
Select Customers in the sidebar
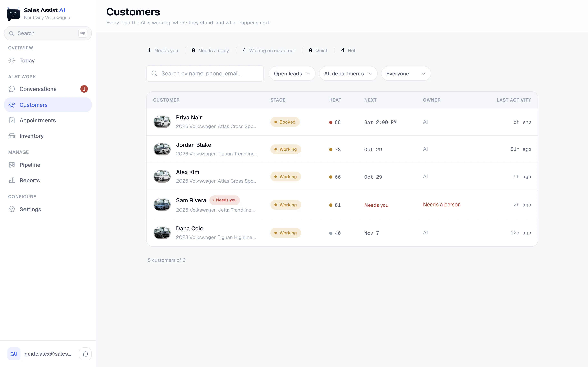48,105
